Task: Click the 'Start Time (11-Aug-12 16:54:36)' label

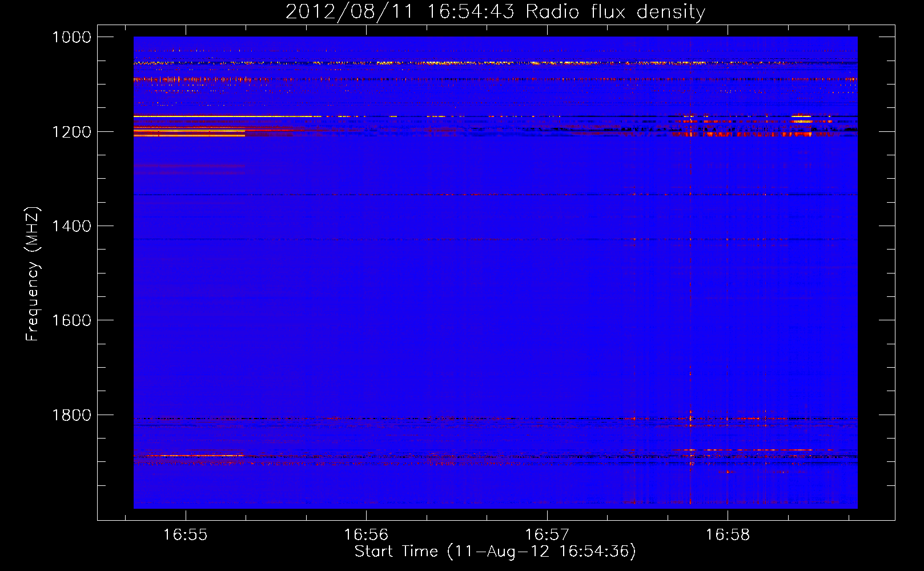Action: click(495, 552)
